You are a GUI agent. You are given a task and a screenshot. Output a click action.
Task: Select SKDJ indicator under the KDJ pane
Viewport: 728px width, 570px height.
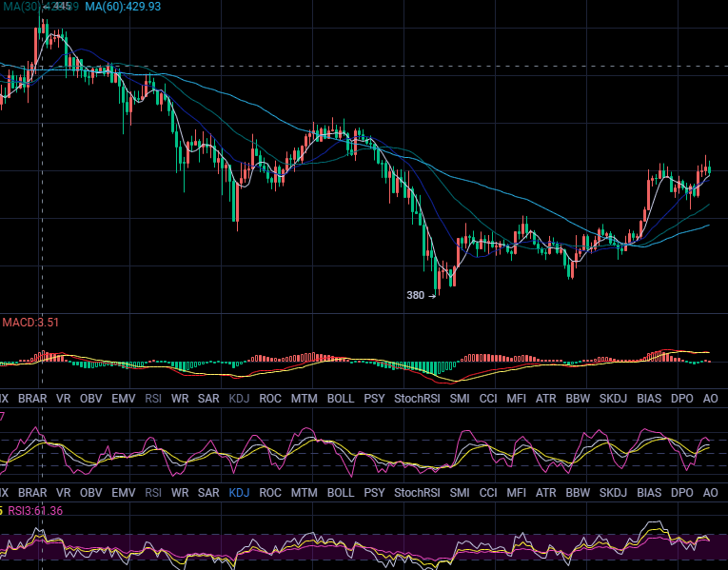point(613,493)
